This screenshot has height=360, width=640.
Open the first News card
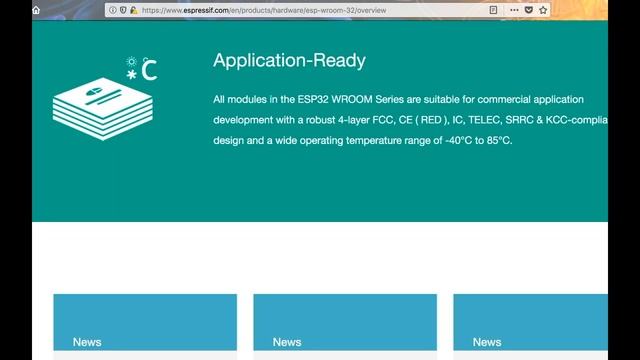[x=145, y=326]
